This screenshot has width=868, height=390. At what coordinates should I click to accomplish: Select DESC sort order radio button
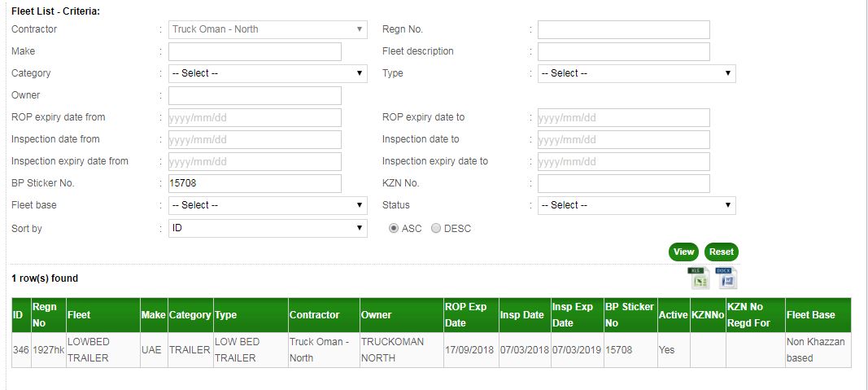436,229
